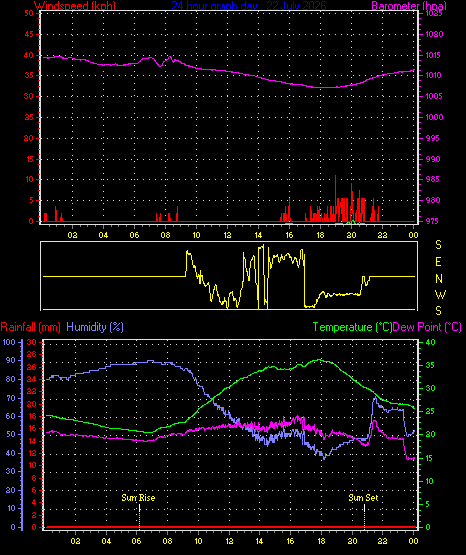Click the 15 windspeed axis value

coord(29,159)
